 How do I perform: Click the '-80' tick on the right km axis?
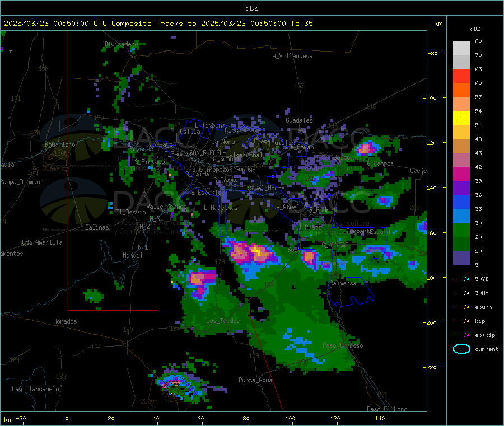point(432,53)
